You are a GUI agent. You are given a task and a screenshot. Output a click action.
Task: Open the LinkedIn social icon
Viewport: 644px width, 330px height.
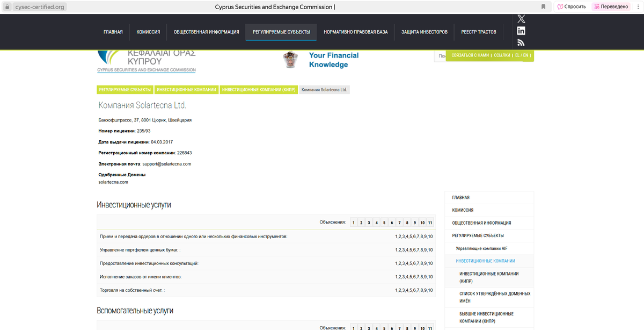521,31
